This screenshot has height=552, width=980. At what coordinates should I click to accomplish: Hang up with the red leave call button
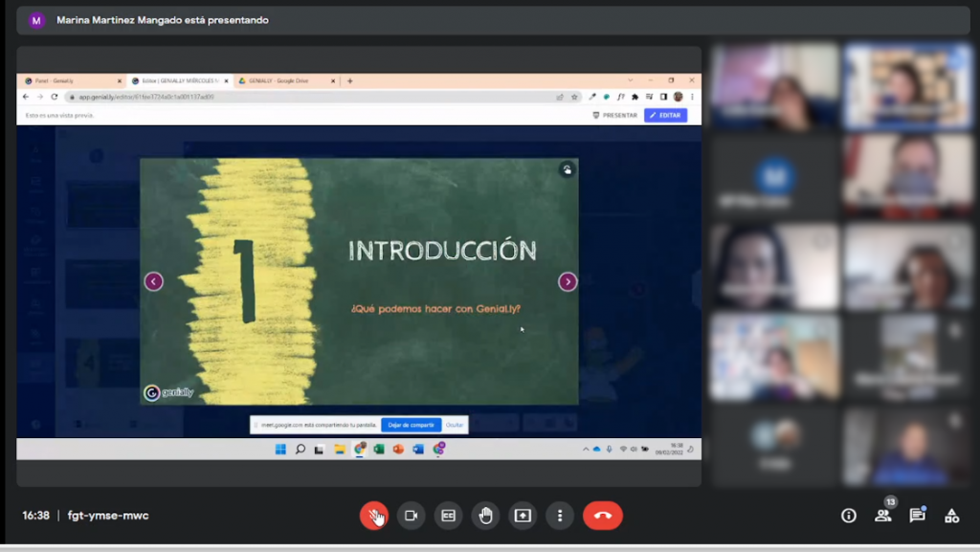click(603, 516)
